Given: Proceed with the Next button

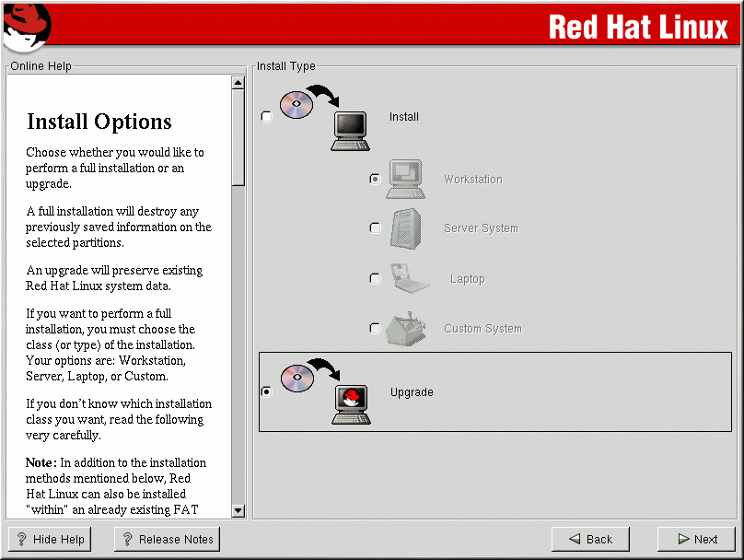Looking at the screenshot, I should tap(696, 540).
